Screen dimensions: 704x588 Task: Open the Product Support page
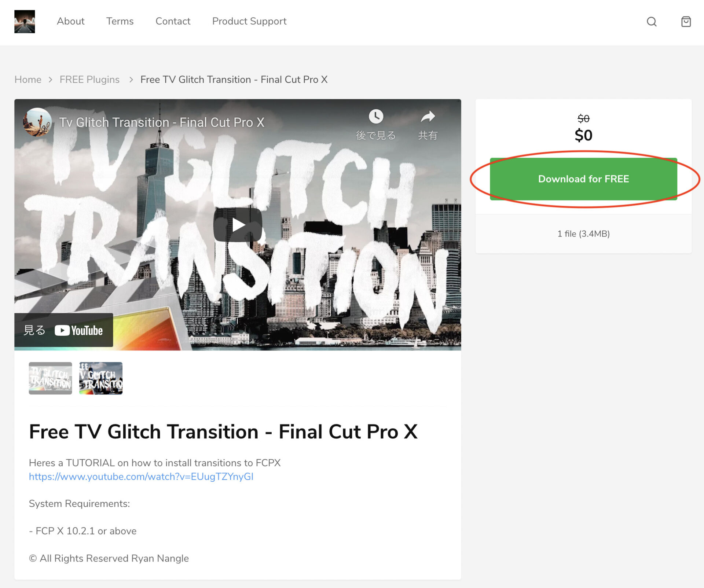[249, 21]
